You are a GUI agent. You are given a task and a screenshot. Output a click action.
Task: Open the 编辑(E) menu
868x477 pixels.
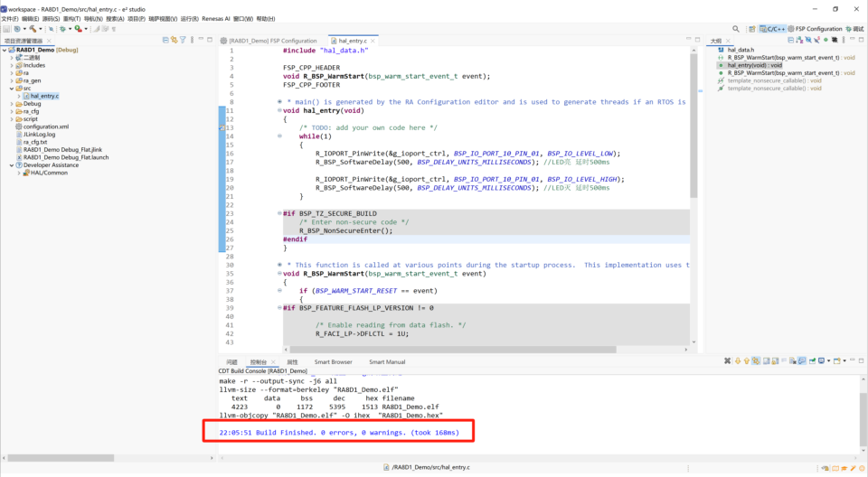[31, 19]
